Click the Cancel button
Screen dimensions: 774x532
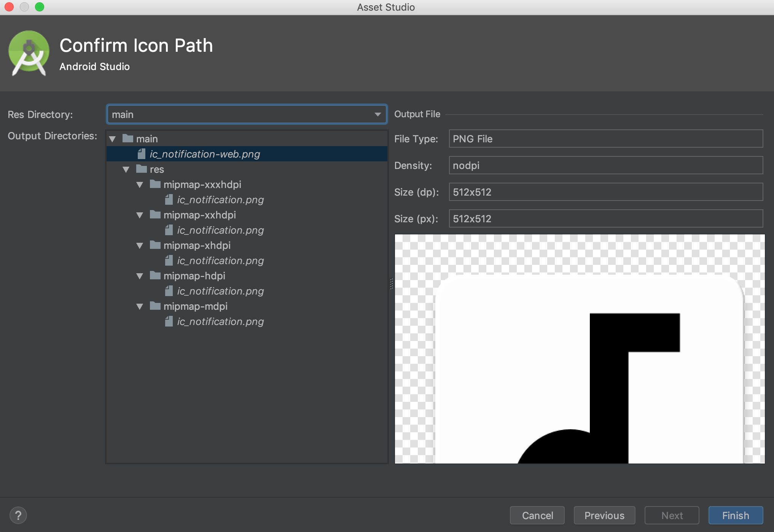coord(537,515)
